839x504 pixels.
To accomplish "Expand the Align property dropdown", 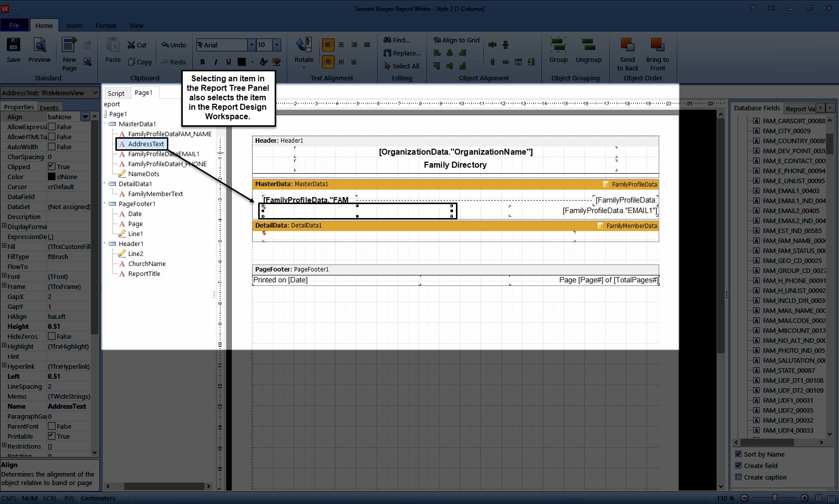I will pyautogui.click(x=85, y=117).
